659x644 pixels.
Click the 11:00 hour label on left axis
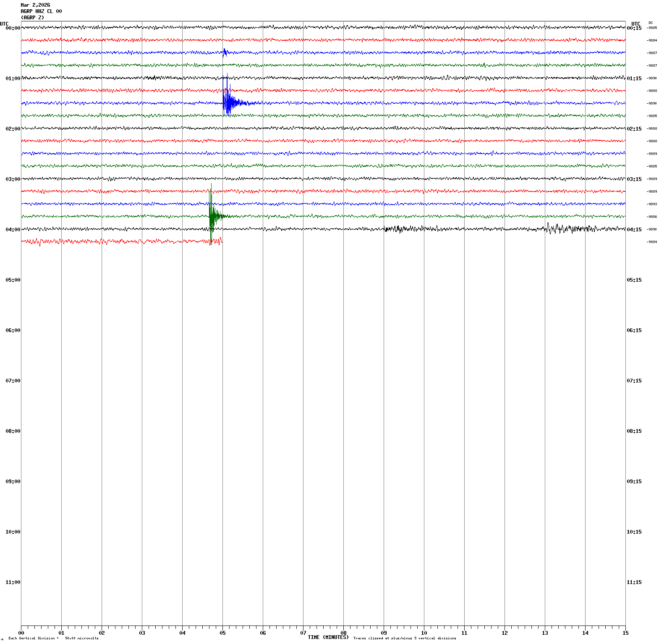pyautogui.click(x=13, y=582)
